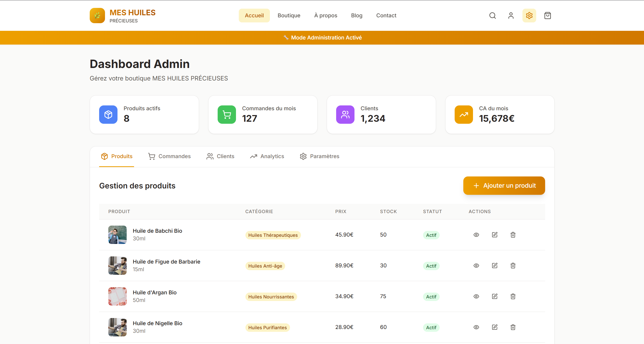This screenshot has width=644, height=344.
Task: Edit Huile d'Argan Bio with pencil icon
Action: click(x=495, y=296)
